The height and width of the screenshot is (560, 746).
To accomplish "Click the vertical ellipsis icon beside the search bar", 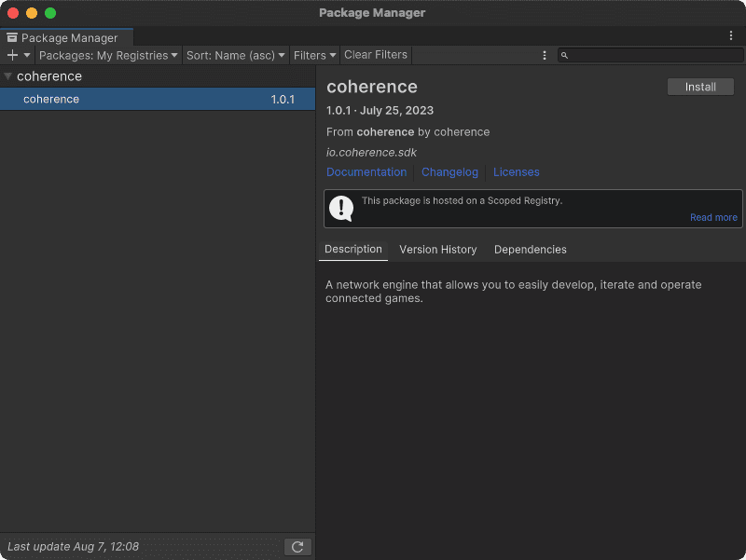I will point(545,55).
